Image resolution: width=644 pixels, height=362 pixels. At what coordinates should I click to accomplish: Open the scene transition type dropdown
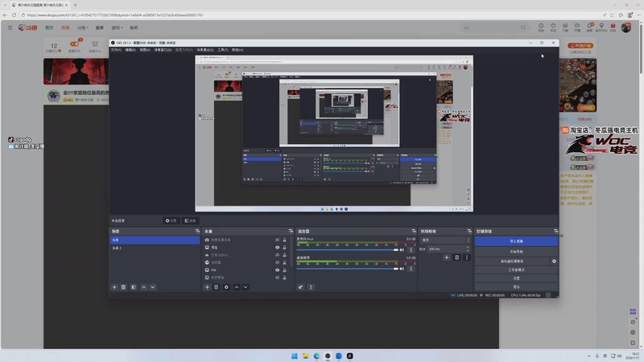coord(446,240)
